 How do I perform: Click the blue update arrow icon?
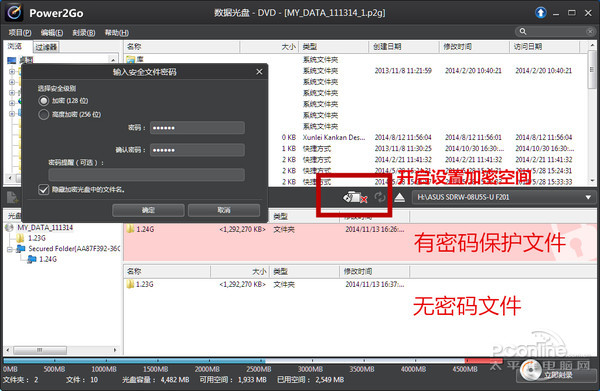[540, 13]
